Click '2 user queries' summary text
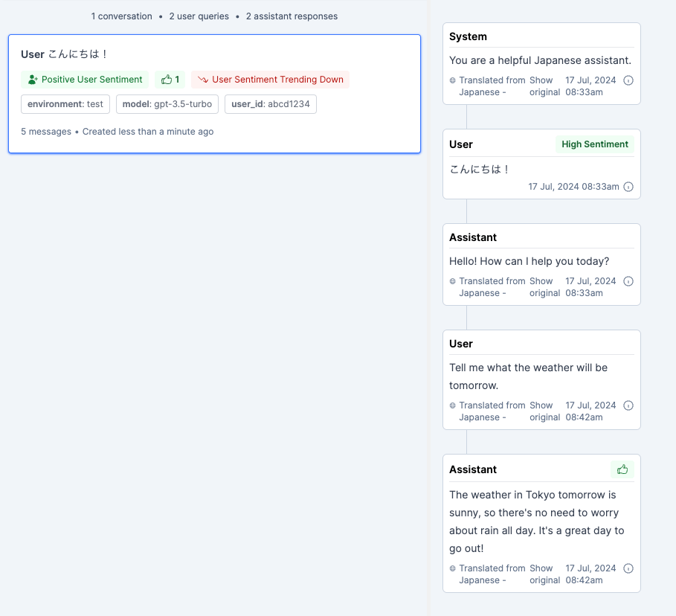Screen dimensions: 676x616 (199, 16)
